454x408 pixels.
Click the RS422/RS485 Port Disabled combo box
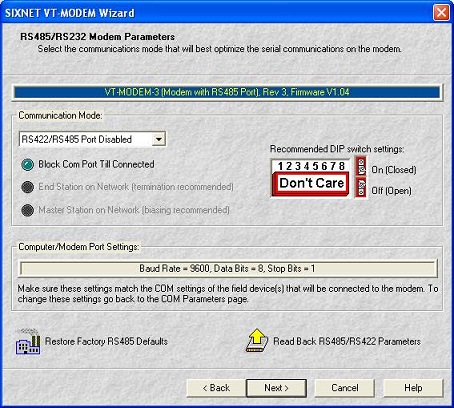coord(92,139)
